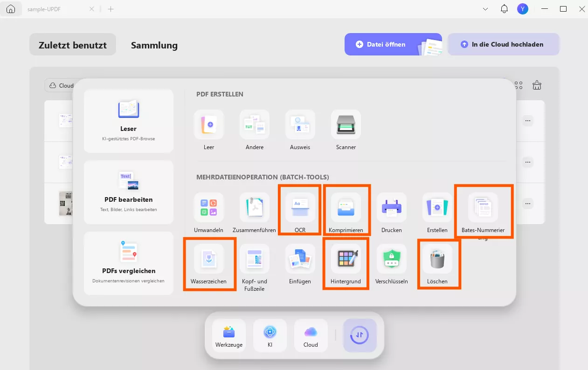Screen dimensions: 588x370
Task: Open the Bates-Nummerierung tool
Action: 483,207
